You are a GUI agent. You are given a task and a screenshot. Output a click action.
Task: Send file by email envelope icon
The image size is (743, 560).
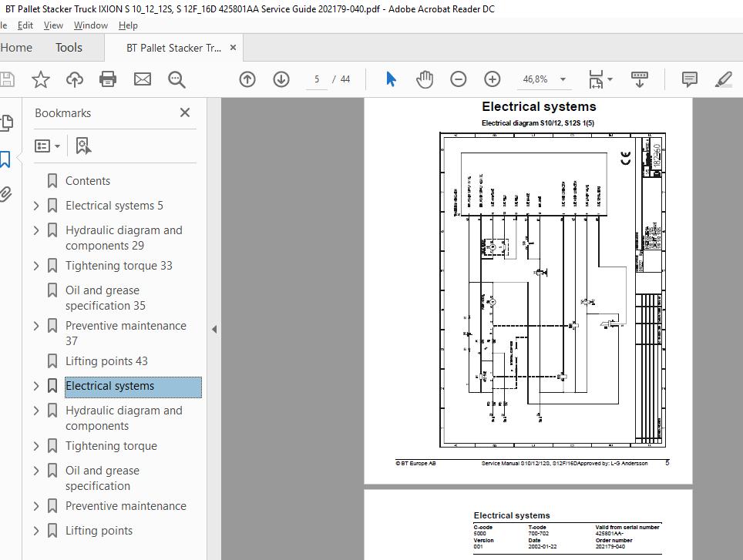(142, 79)
